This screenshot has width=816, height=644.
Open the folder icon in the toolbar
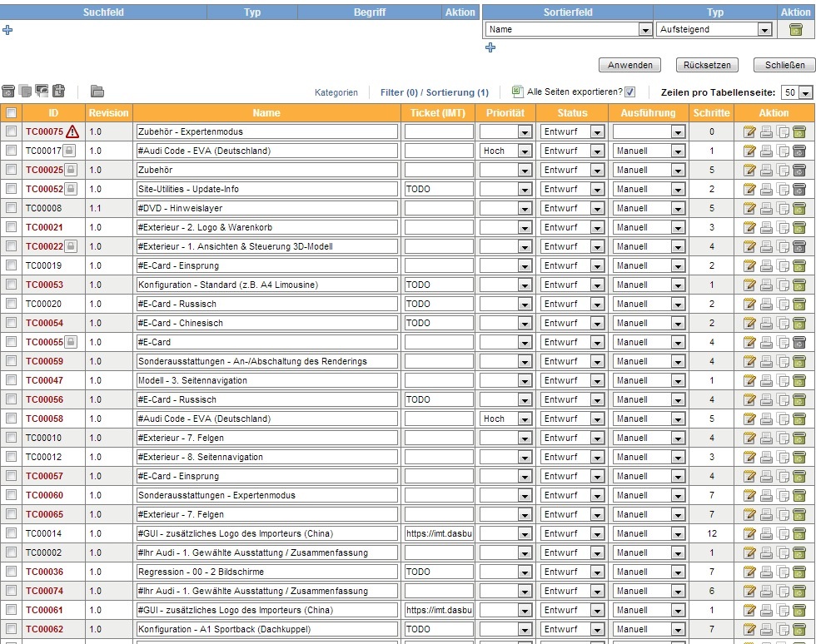tap(97, 92)
